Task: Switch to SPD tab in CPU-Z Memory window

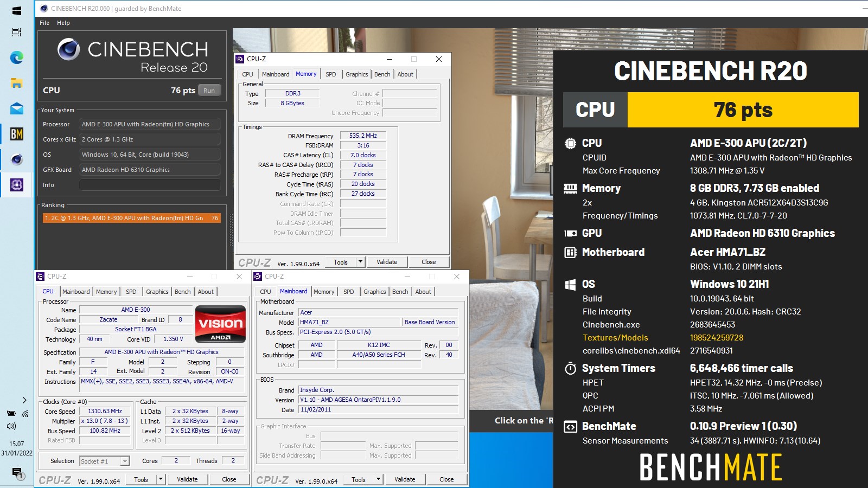Action: click(x=331, y=74)
